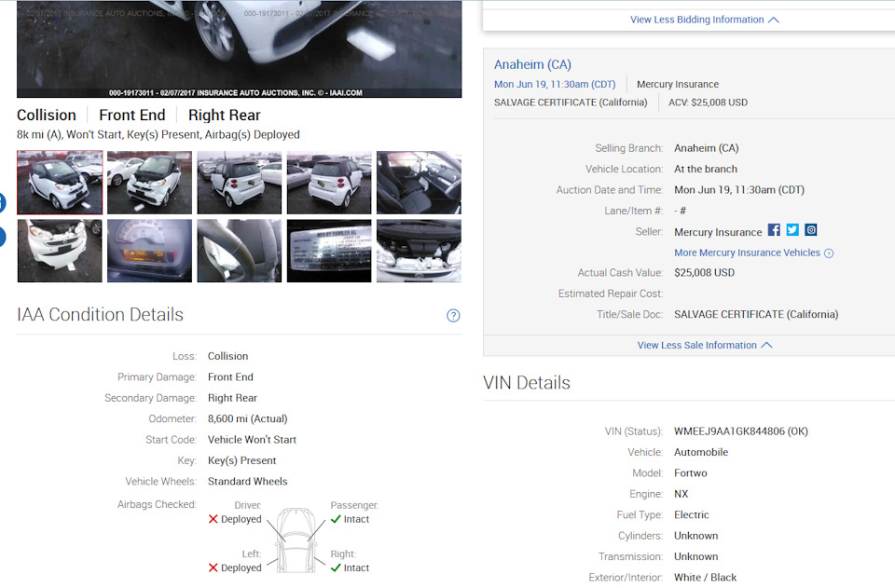Select fourth thumbnail showing rear-right of car
Image resolution: width=895 pixels, height=588 pixels.
[329, 183]
